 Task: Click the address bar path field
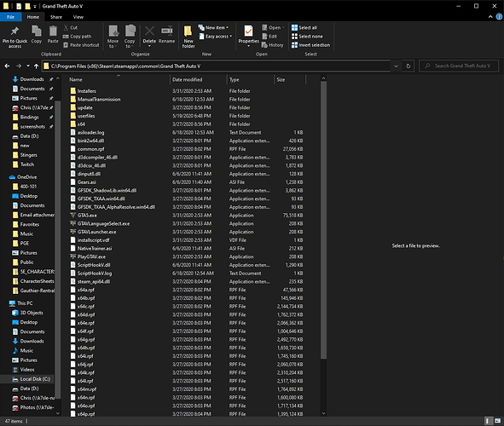pyautogui.click(x=216, y=66)
